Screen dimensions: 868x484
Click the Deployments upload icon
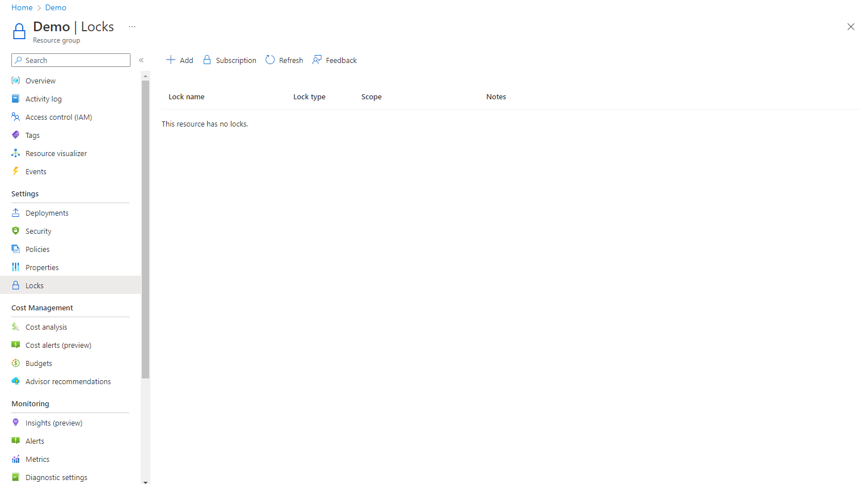(x=16, y=213)
